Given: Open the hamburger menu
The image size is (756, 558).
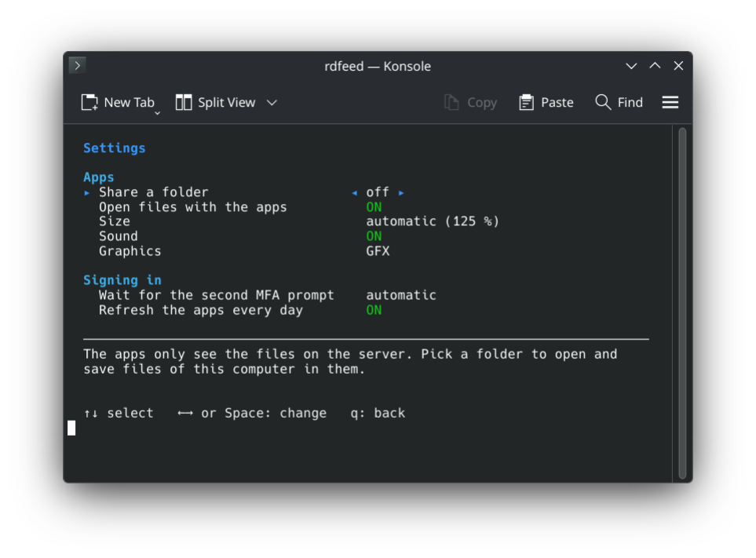Looking at the screenshot, I should point(670,102).
